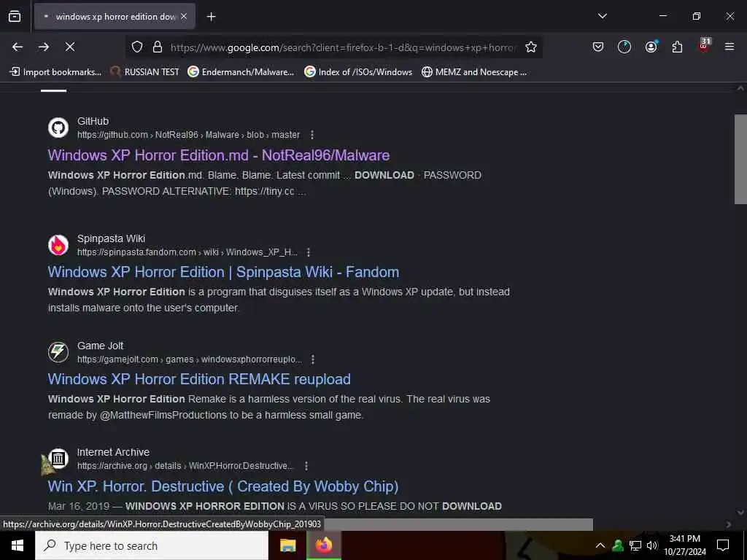Screen dimensions: 747x560
Task: Focus the google.com address bar
Action: pyautogui.click(x=343, y=47)
